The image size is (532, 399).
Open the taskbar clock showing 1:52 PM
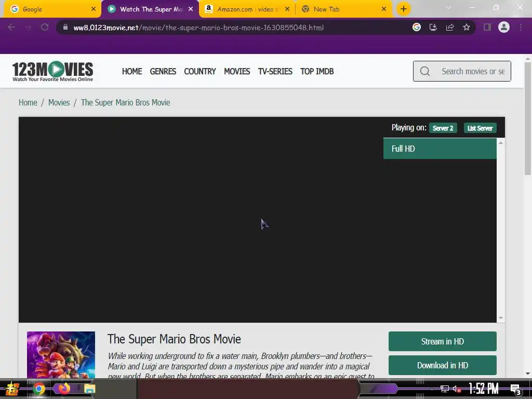point(484,389)
